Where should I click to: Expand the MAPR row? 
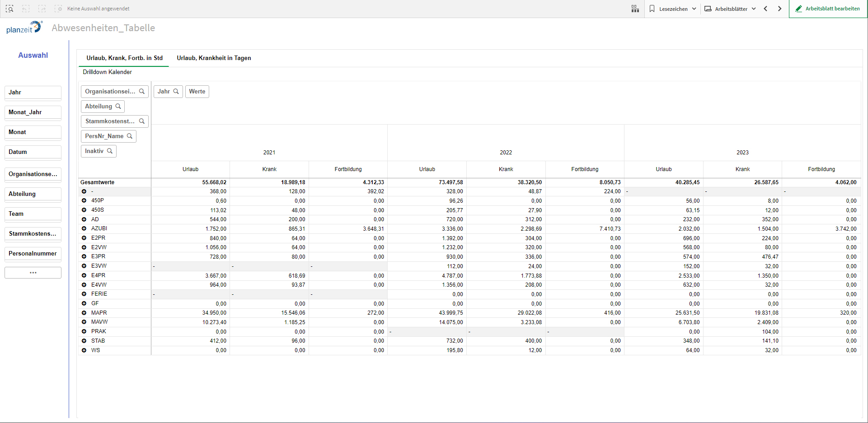click(84, 313)
